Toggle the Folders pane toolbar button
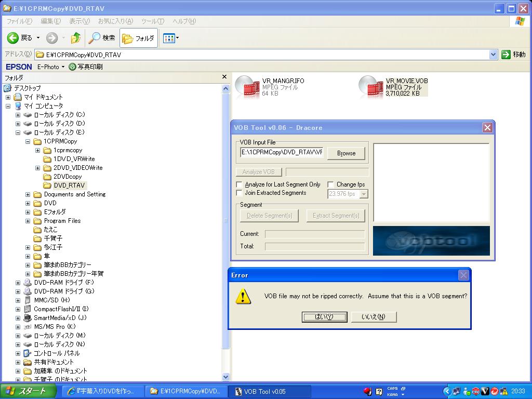This screenshot has height=399, width=532. pos(138,38)
